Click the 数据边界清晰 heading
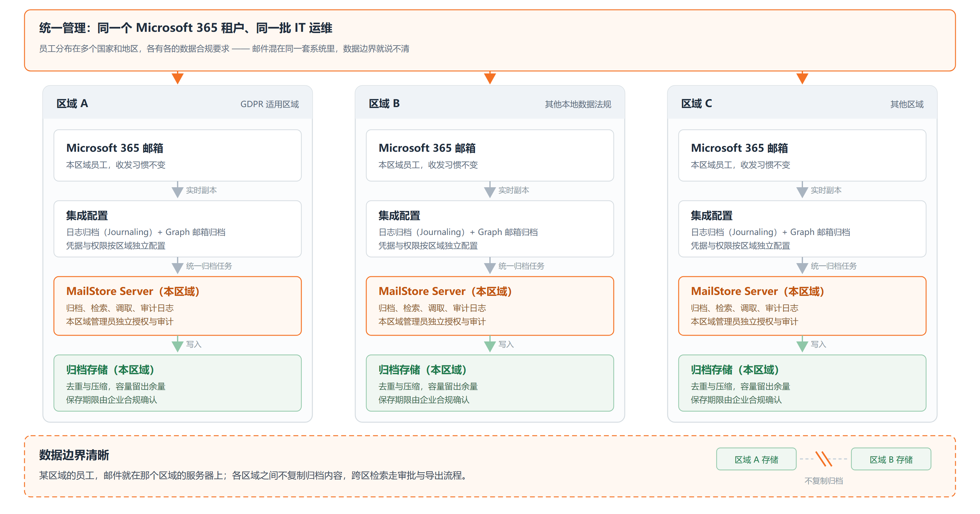The height and width of the screenshot is (514, 980). (x=74, y=455)
